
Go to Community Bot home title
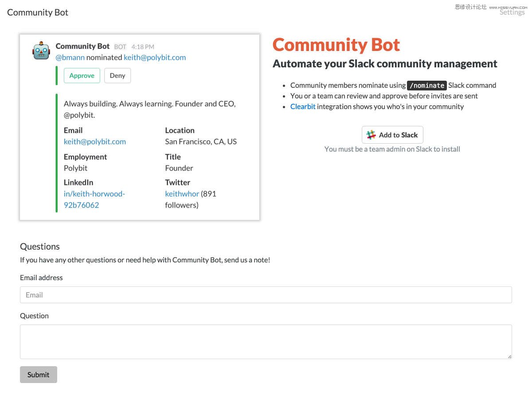point(38,12)
